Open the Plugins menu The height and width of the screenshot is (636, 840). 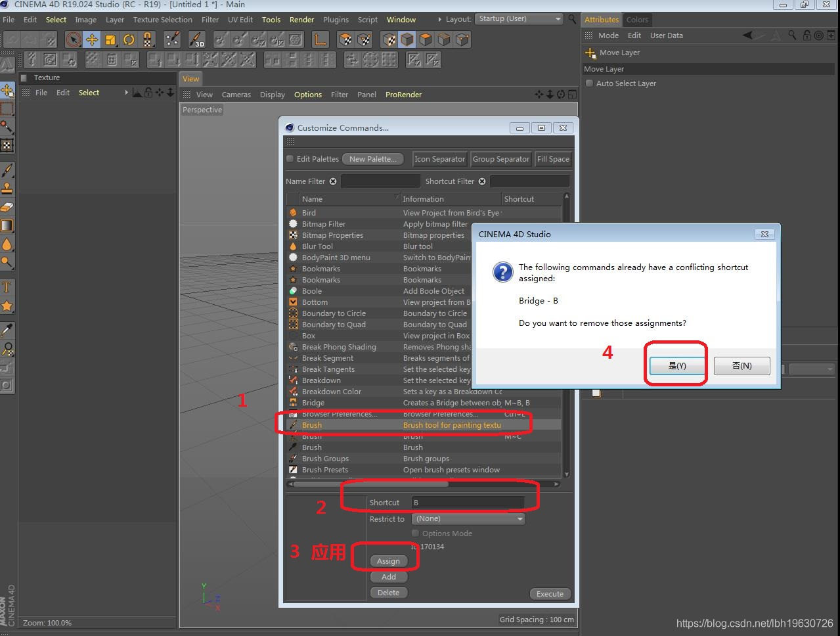[336, 20]
